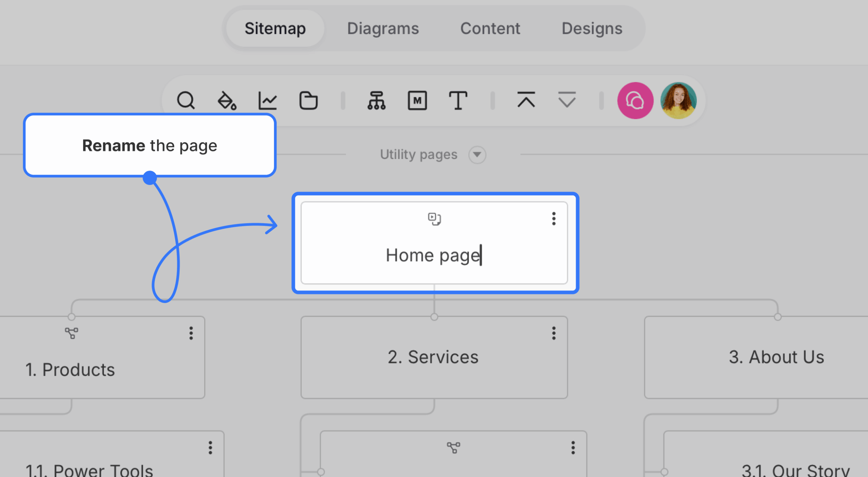Screen dimensions: 868x477
Task: Open the pink comments chat button
Action: [635, 101]
